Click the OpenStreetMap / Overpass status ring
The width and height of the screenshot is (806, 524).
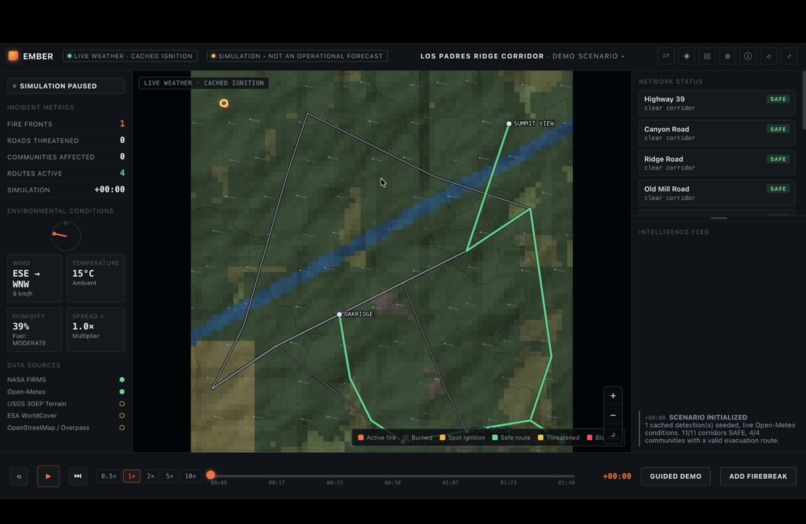122,427
